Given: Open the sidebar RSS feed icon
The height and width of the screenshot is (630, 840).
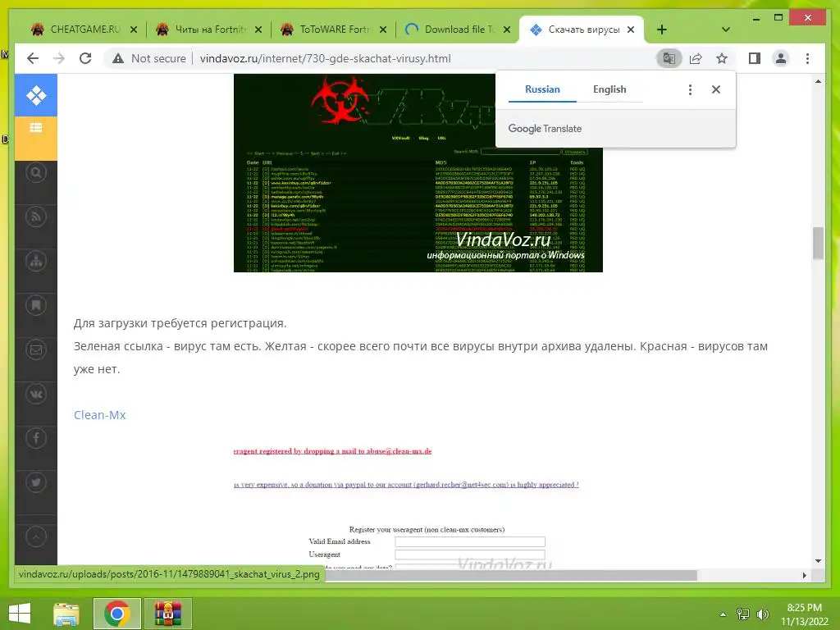Looking at the screenshot, I should (36, 217).
